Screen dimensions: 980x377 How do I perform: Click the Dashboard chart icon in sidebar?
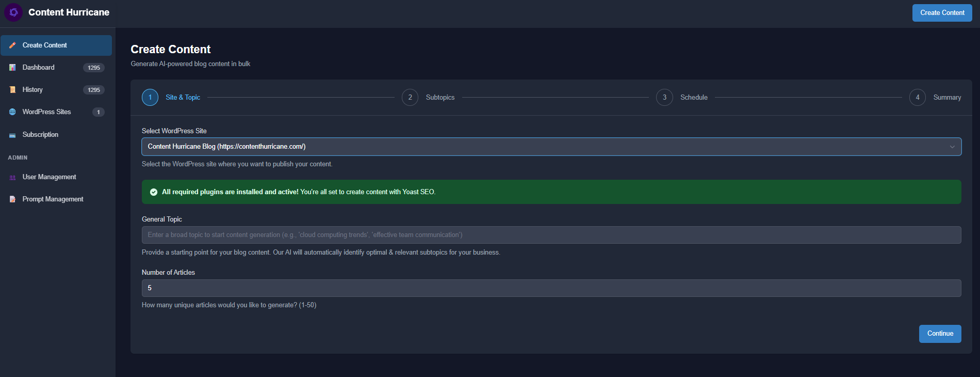pos(12,68)
